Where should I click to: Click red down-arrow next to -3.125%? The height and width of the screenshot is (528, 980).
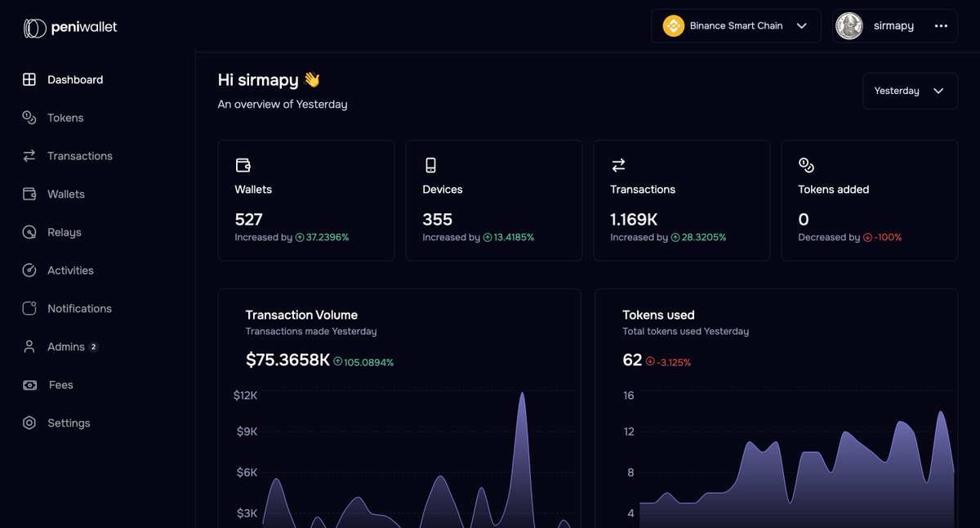tap(650, 361)
